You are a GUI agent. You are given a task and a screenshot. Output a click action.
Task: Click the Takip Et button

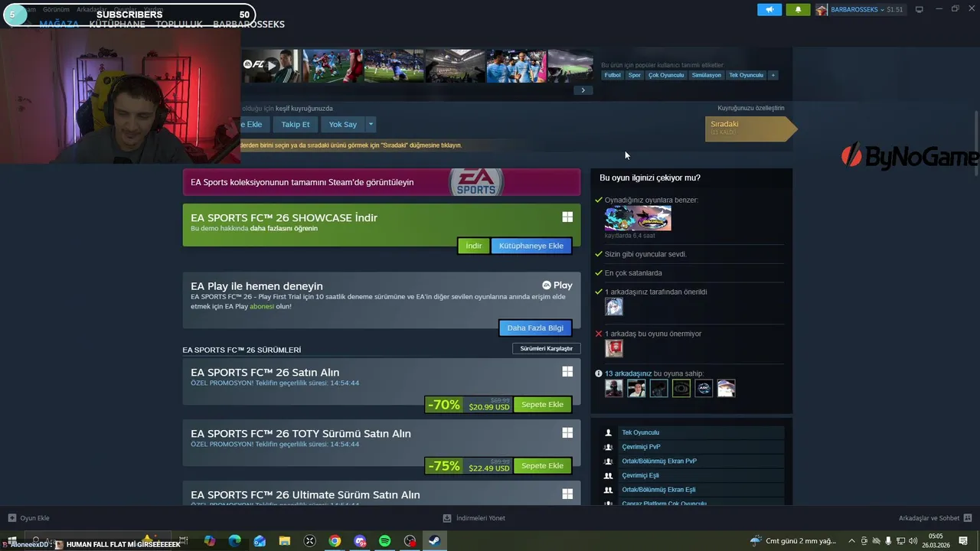tap(296, 124)
